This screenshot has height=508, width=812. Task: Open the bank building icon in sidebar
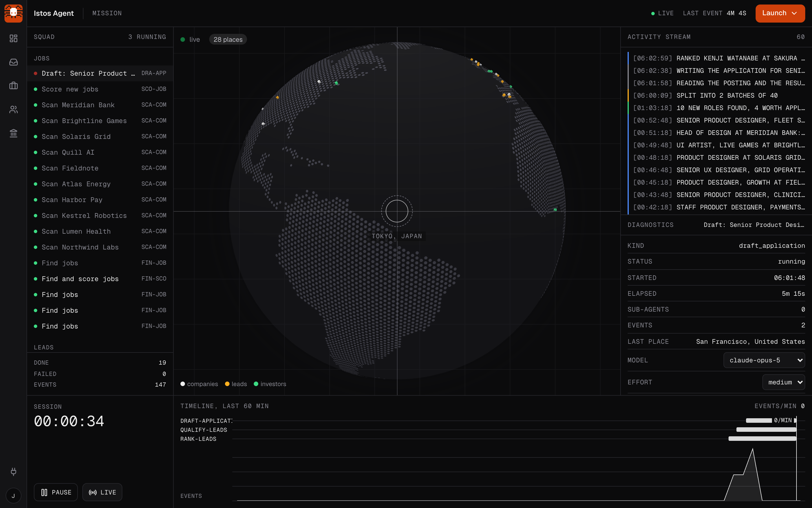(x=14, y=133)
